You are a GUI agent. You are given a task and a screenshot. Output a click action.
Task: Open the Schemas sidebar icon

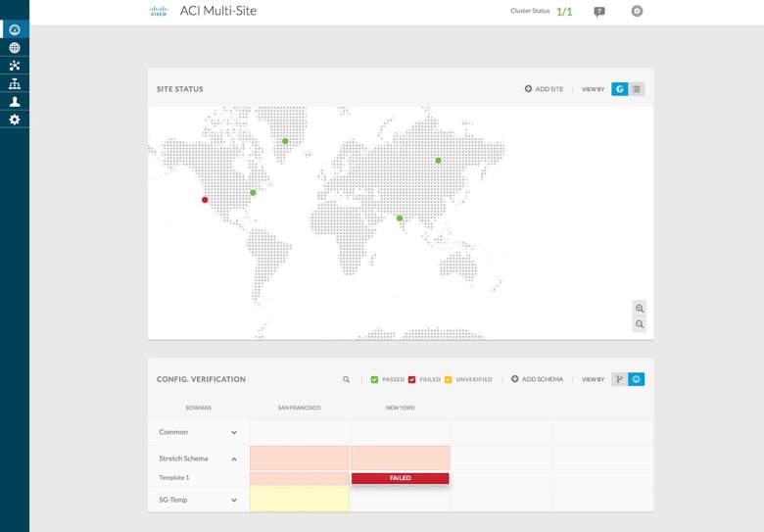click(x=15, y=66)
